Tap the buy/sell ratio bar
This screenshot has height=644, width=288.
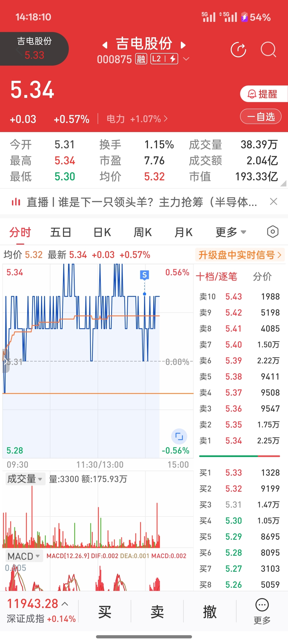point(239,456)
